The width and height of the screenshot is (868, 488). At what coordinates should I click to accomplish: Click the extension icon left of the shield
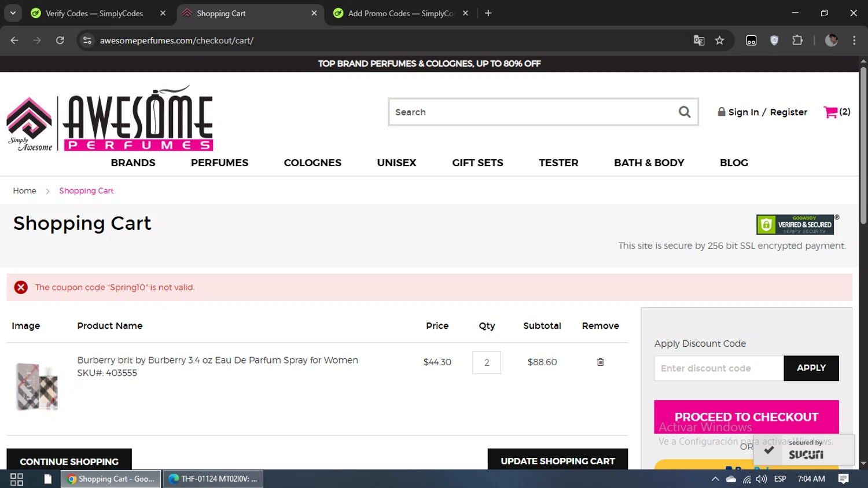tap(751, 41)
